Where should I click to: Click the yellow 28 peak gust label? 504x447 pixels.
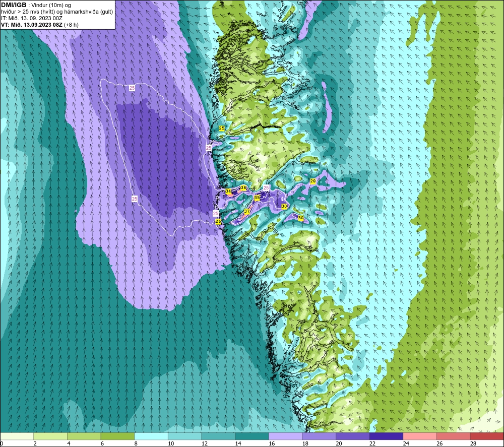click(313, 181)
